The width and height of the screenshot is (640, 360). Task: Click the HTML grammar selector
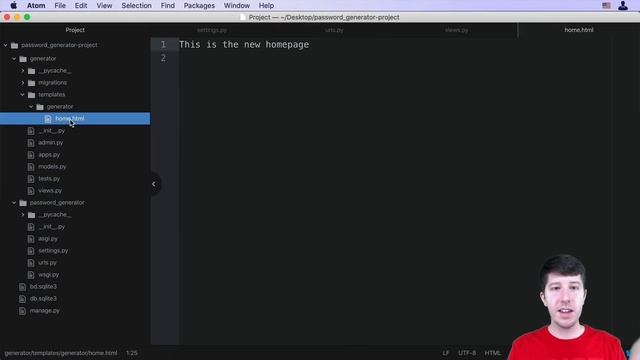(x=492, y=353)
